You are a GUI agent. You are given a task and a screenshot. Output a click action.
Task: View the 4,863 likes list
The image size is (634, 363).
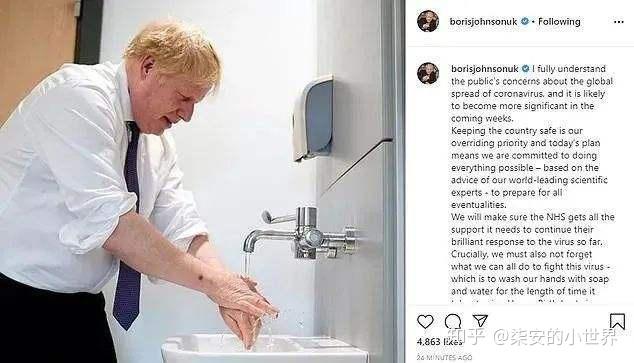439,342
